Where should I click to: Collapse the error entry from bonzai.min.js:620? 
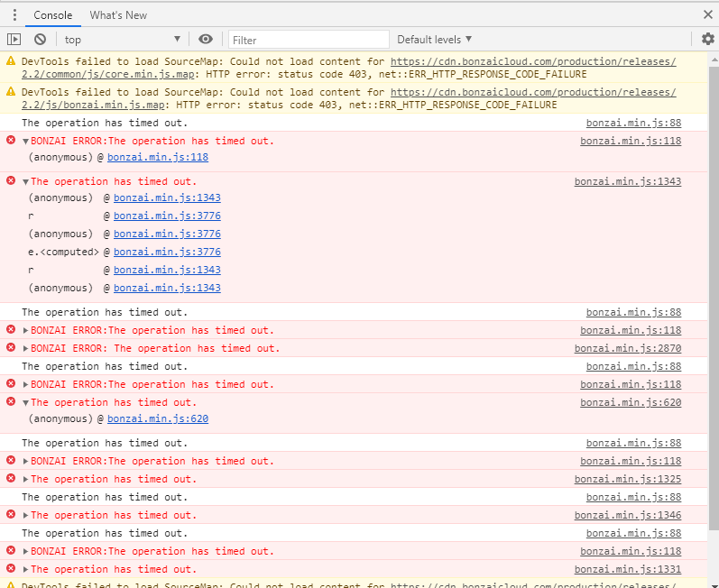click(25, 403)
